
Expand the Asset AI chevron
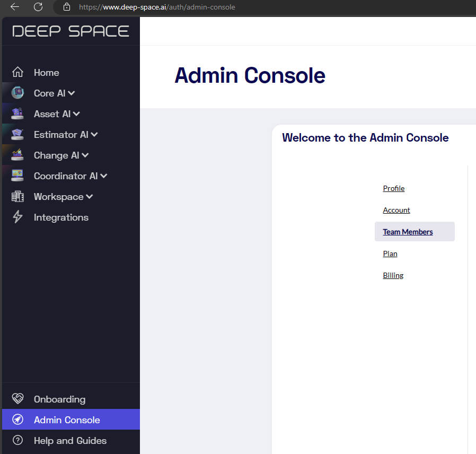76,114
